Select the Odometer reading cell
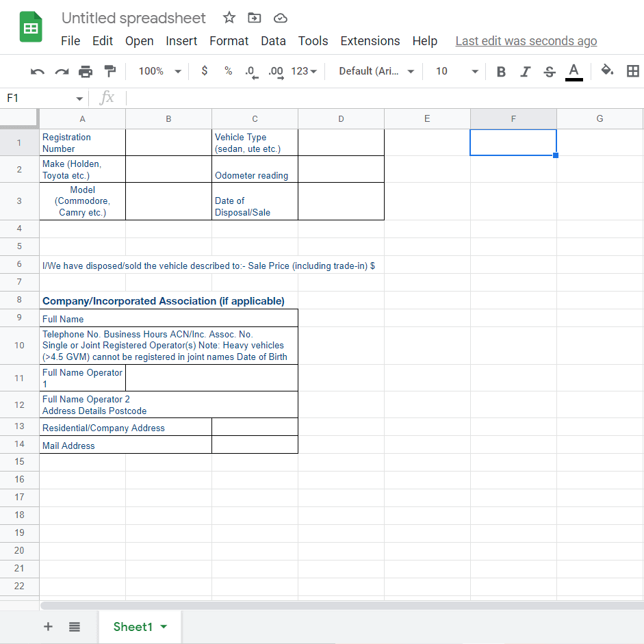 [255, 169]
